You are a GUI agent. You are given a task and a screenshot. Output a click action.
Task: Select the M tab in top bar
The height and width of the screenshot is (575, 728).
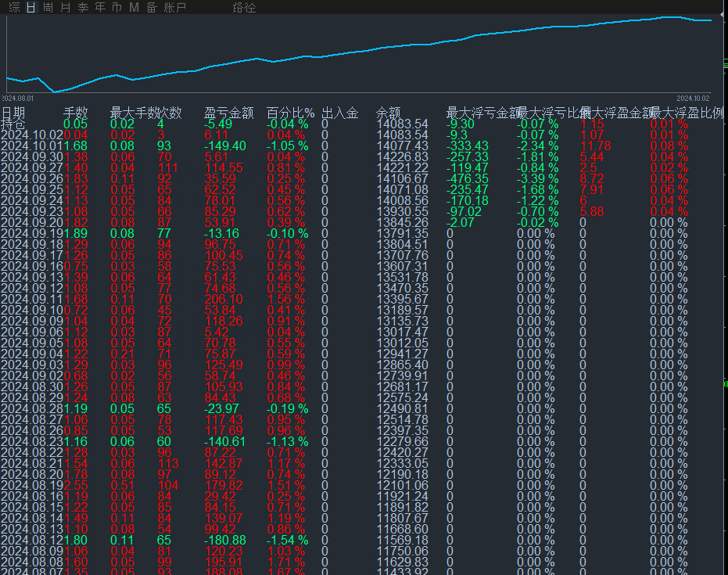pos(134,7)
